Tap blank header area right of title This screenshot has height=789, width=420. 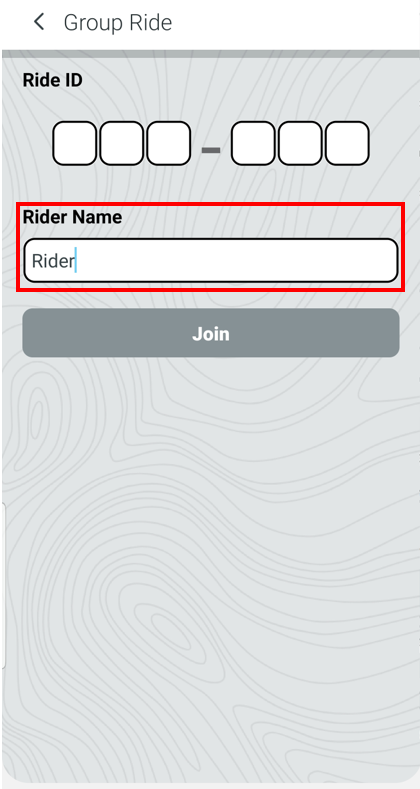(x=297, y=23)
